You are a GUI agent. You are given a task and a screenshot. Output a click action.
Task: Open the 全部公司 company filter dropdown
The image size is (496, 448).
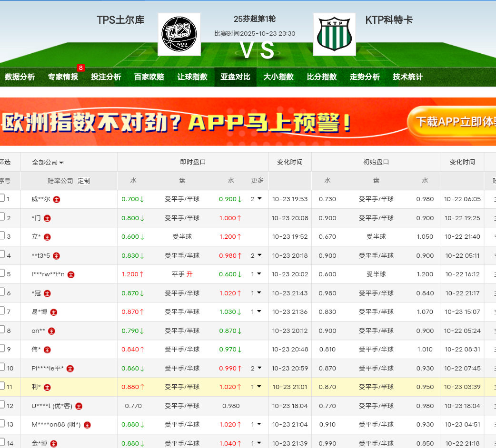[x=48, y=162]
